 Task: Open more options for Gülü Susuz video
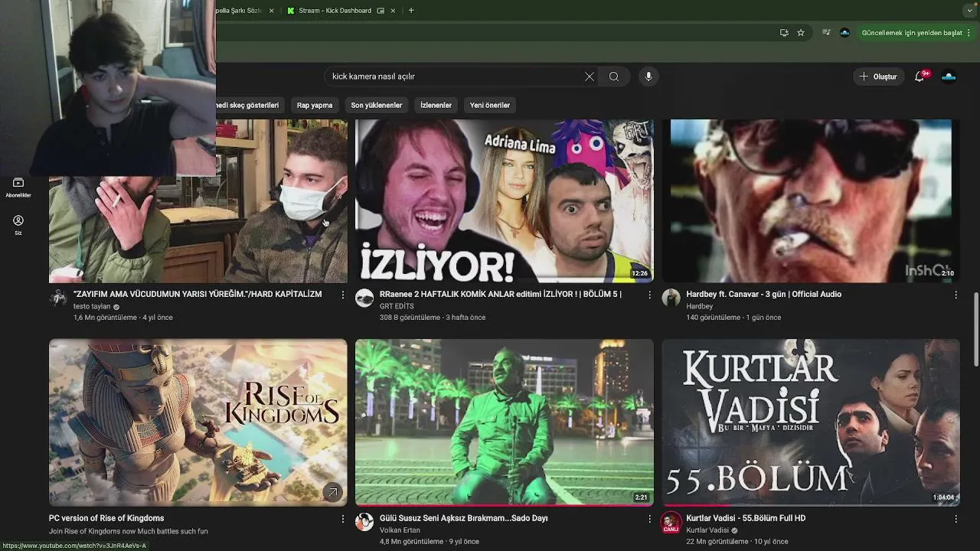pyautogui.click(x=649, y=519)
